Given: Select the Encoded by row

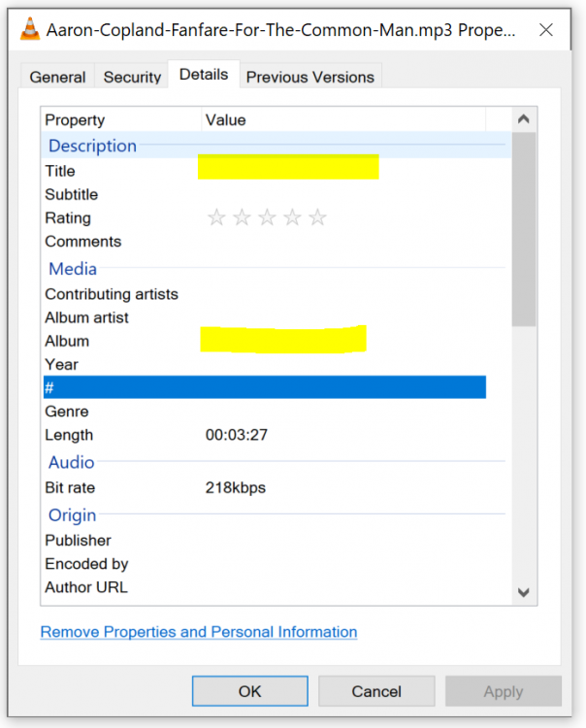Looking at the screenshot, I should click(x=265, y=564).
